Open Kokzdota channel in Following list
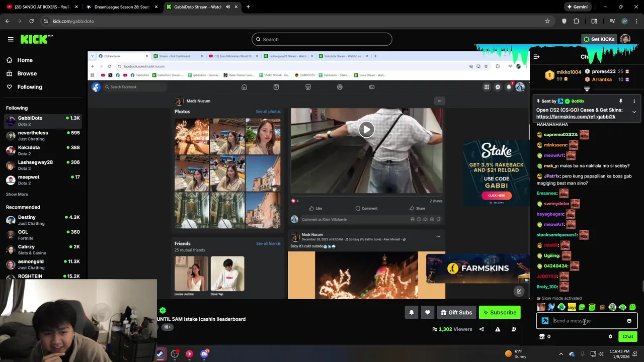 coord(43,150)
